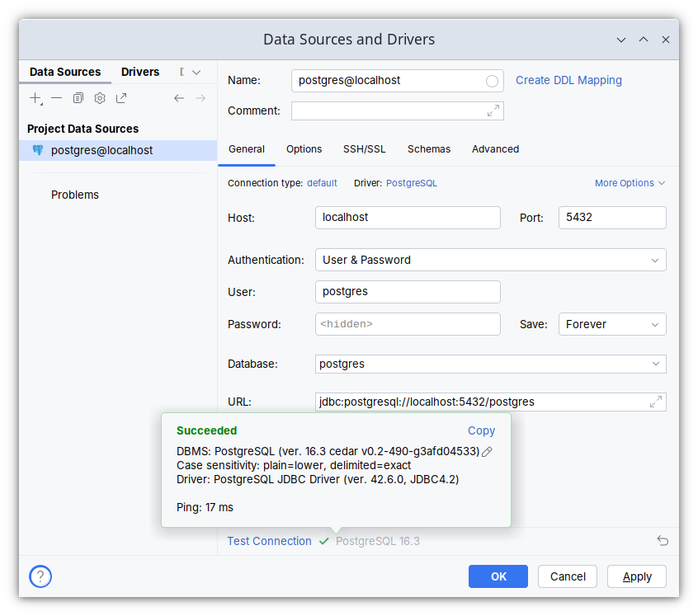The height and width of the screenshot is (616, 698).
Task: Duplicate the data source via the copy icon
Action: coord(78,97)
